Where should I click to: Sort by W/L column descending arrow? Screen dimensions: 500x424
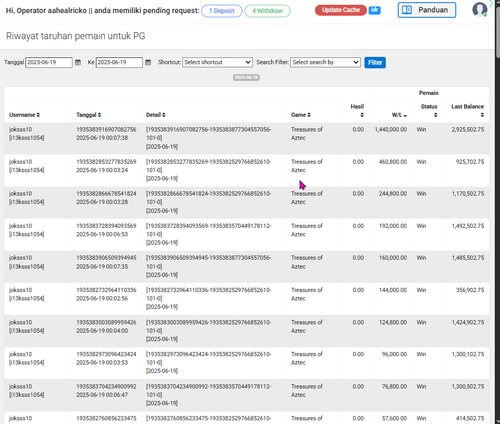(x=405, y=116)
